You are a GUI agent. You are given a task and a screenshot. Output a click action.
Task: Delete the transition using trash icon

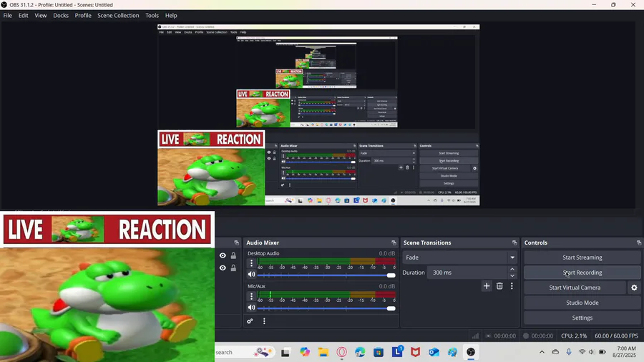(x=499, y=286)
